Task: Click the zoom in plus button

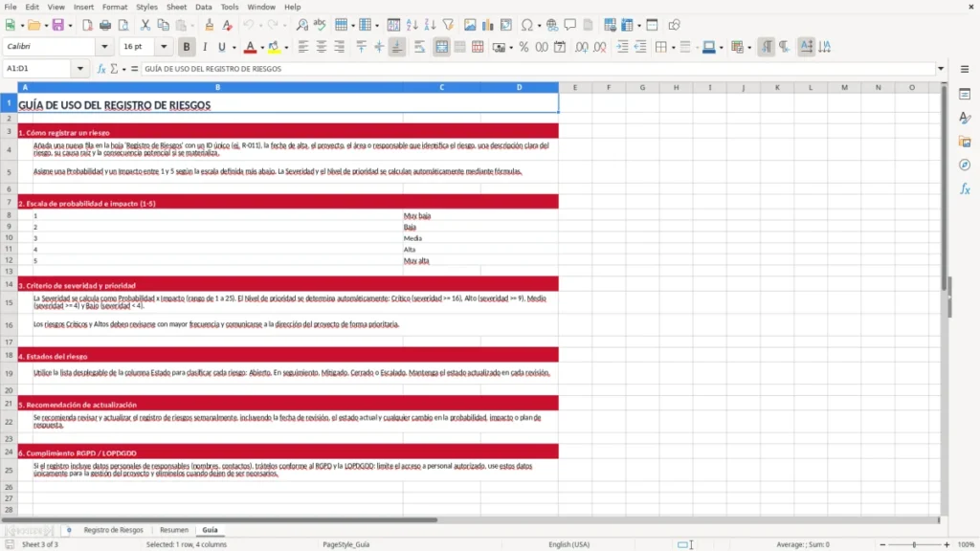Action: point(947,544)
